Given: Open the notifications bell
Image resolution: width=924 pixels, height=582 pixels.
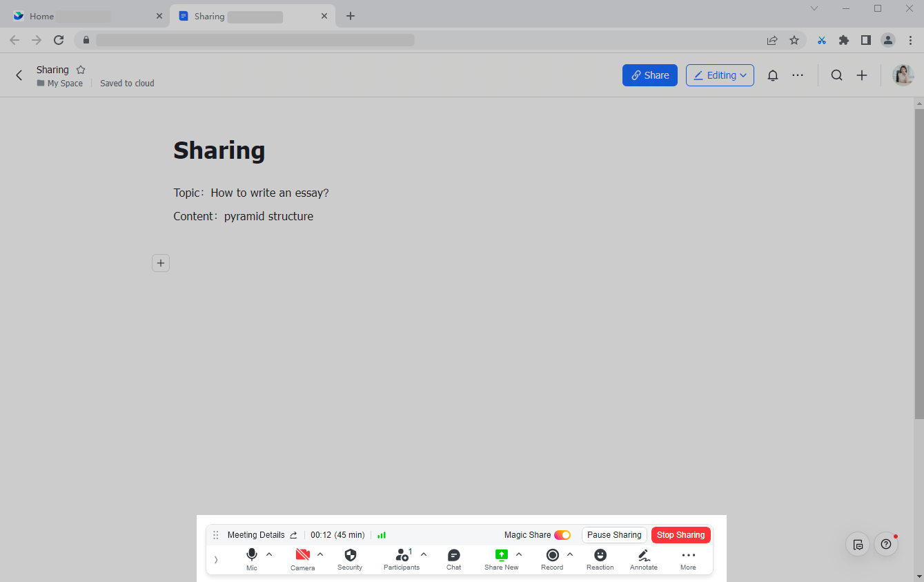Looking at the screenshot, I should 773,75.
